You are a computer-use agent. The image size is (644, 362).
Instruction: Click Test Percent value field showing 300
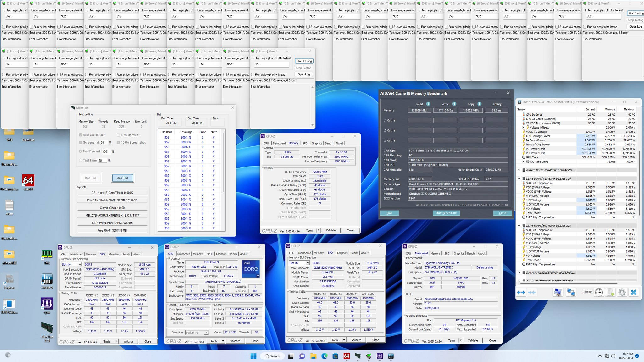106,151
